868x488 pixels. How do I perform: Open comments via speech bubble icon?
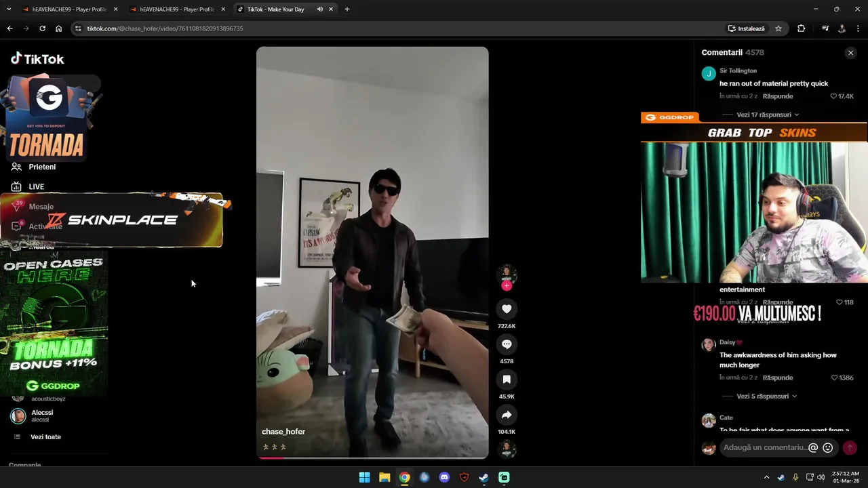(x=507, y=344)
